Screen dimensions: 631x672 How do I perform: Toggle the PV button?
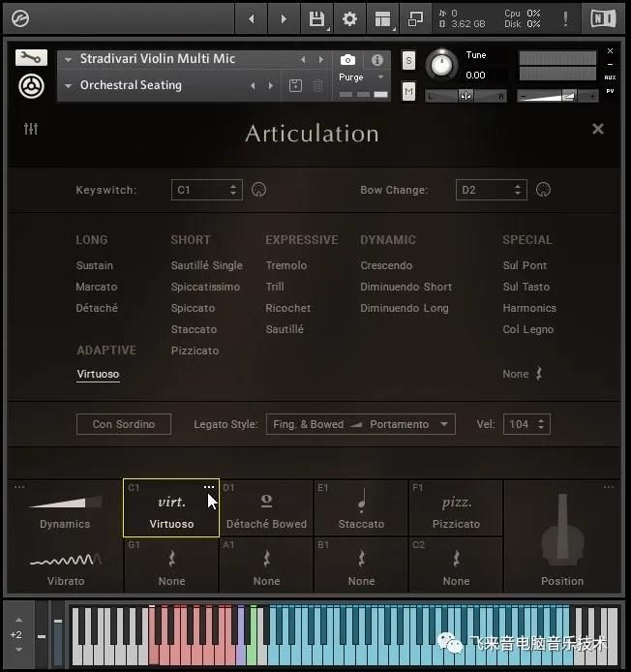tap(610, 91)
